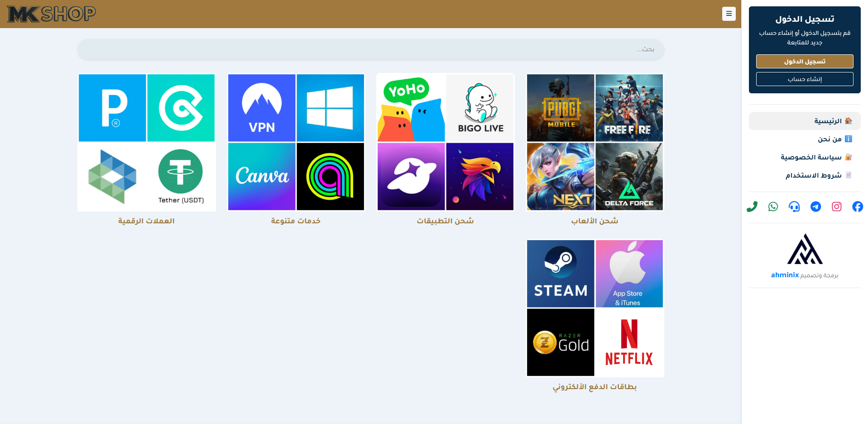Click the MK SHOP logo
The width and height of the screenshot is (868, 424).
pos(52,14)
